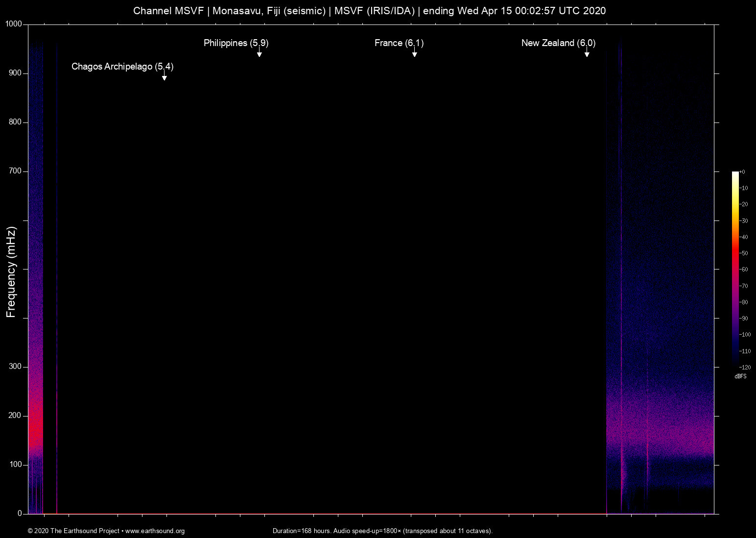Viewport: 756px width, 538px height.
Task: Click the Earthsound Project copyright text
Action: (x=73, y=531)
